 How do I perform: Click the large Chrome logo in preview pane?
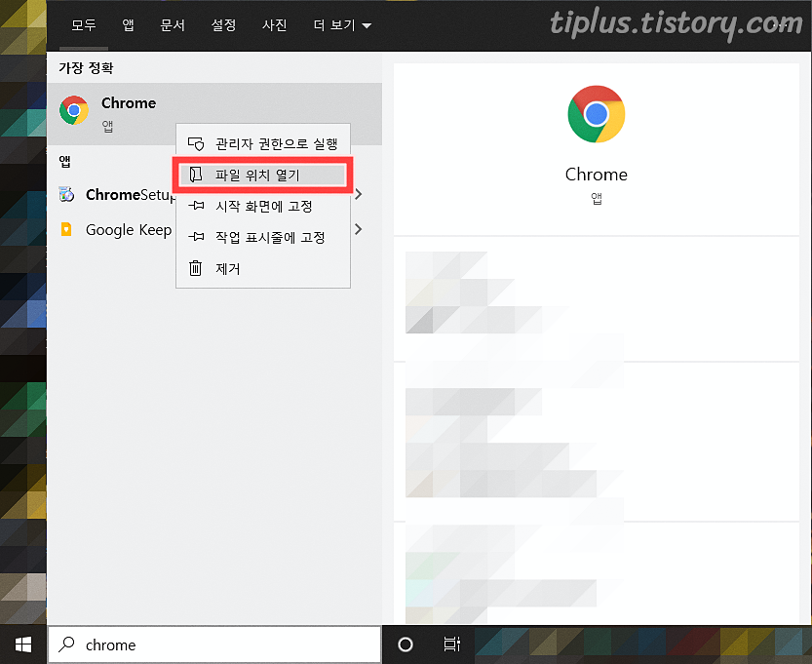tap(596, 114)
